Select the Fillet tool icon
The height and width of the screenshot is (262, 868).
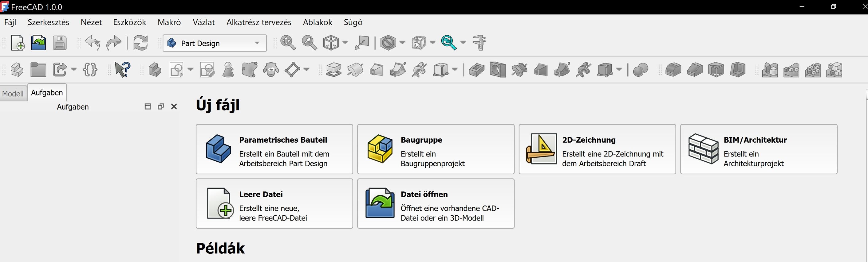coord(673,70)
